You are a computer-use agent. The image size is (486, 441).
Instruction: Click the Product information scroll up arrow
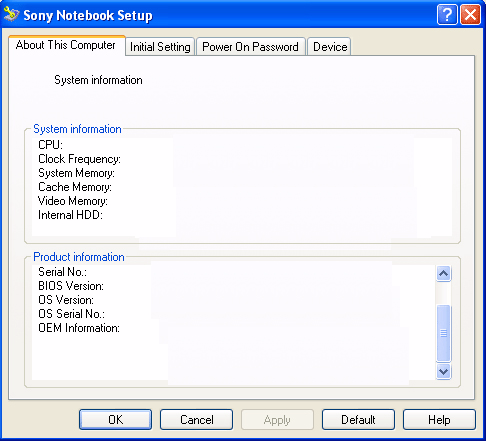pyautogui.click(x=443, y=273)
